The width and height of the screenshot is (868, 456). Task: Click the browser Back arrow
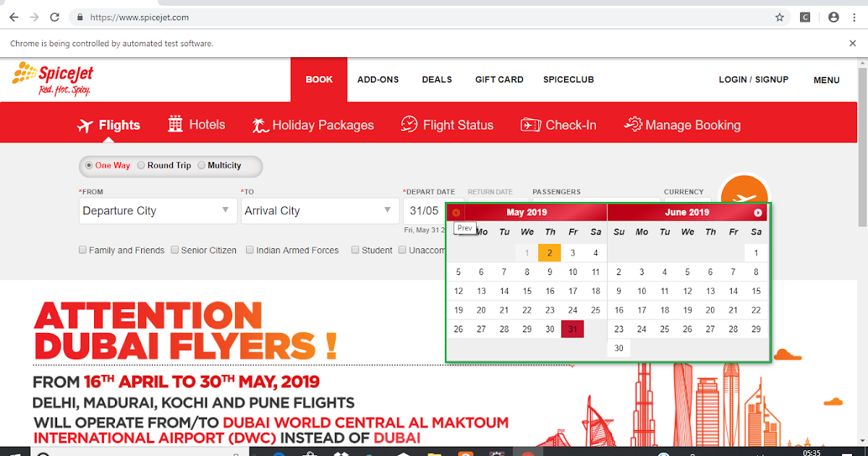14,17
